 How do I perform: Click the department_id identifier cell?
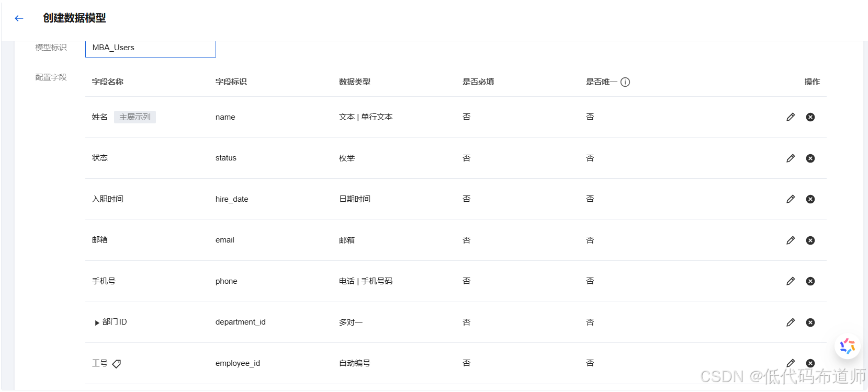click(x=241, y=322)
